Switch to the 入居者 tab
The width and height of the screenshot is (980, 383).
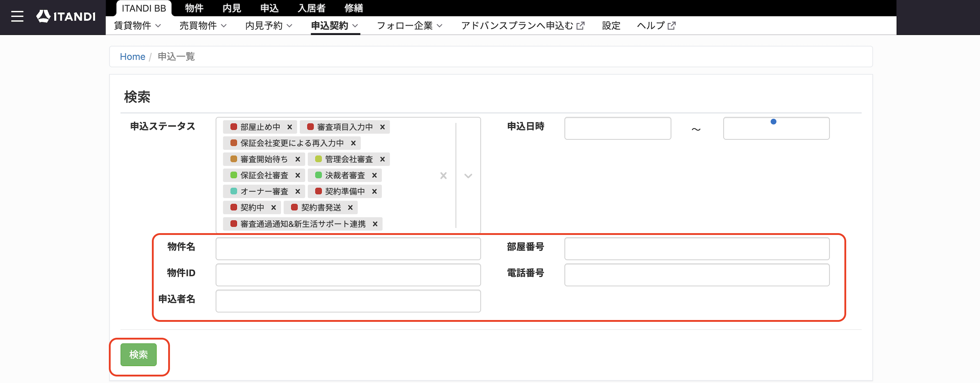(x=312, y=8)
